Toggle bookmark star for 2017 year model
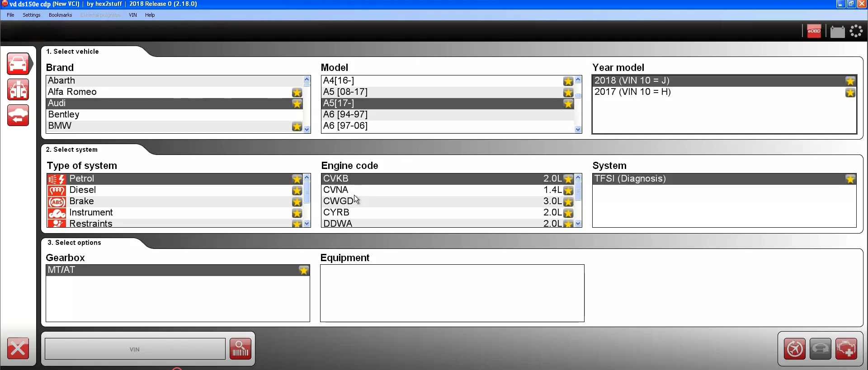 (850, 92)
